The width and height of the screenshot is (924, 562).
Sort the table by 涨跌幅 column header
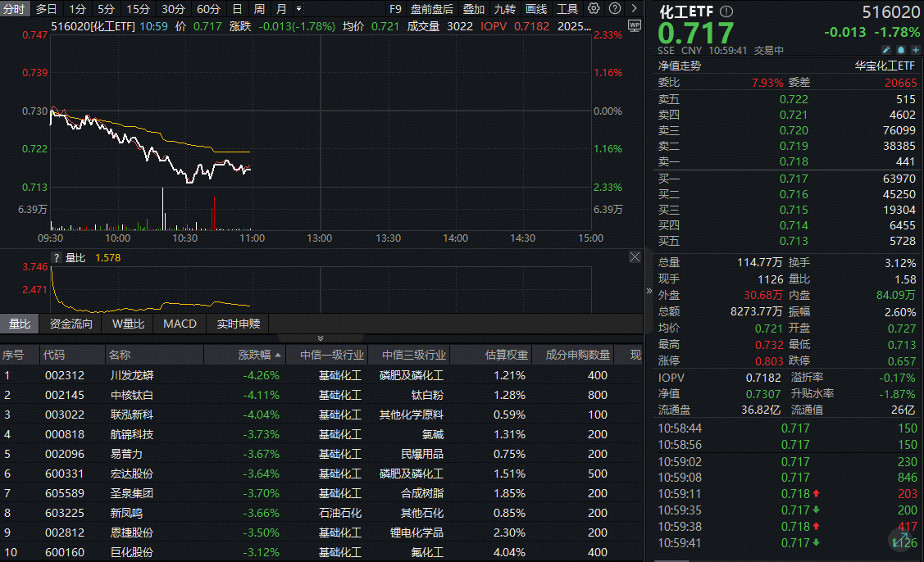tap(248, 354)
